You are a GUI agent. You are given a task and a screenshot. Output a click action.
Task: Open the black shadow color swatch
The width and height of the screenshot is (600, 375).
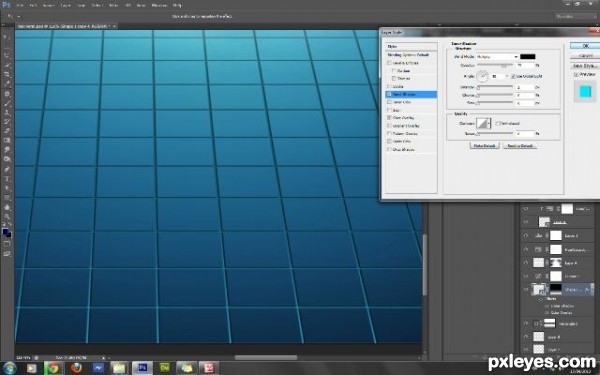point(528,57)
